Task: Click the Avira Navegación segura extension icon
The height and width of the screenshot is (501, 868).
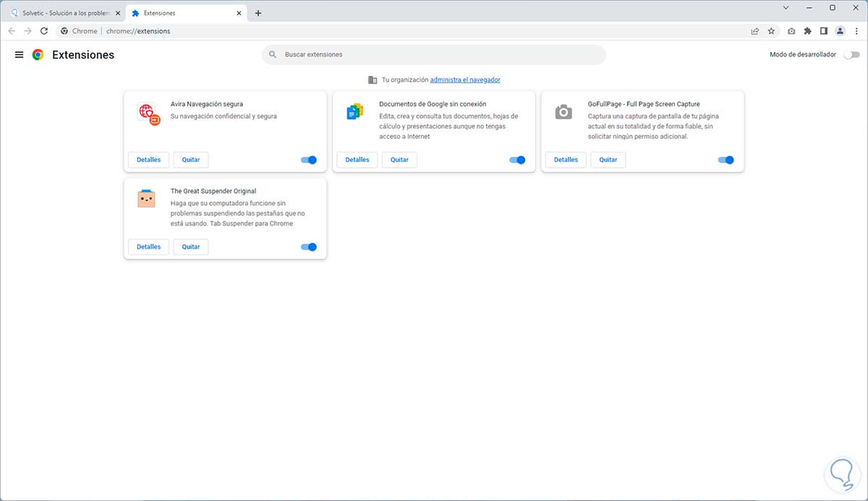Action: (149, 114)
